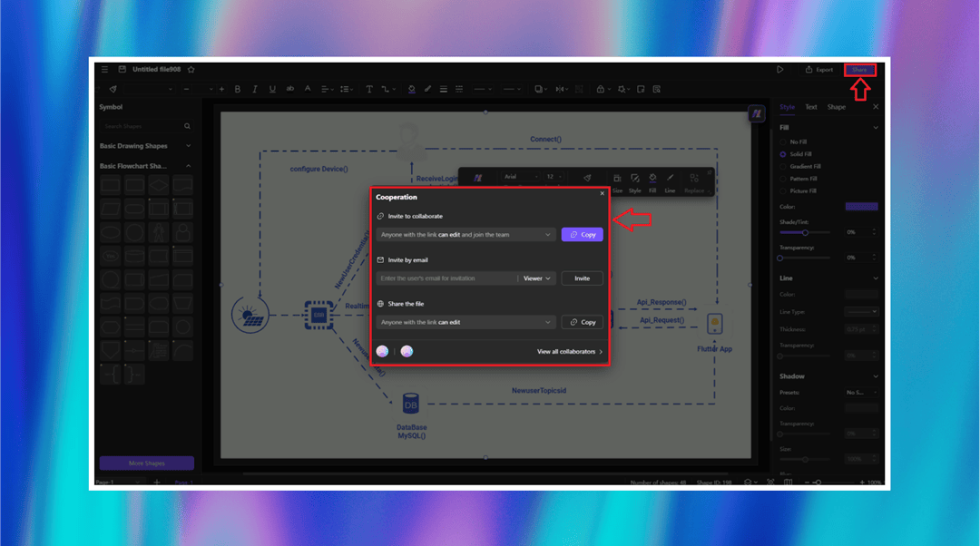Open the fill color bucket tool
The height and width of the screenshot is (546, 980).
(411, 89)
